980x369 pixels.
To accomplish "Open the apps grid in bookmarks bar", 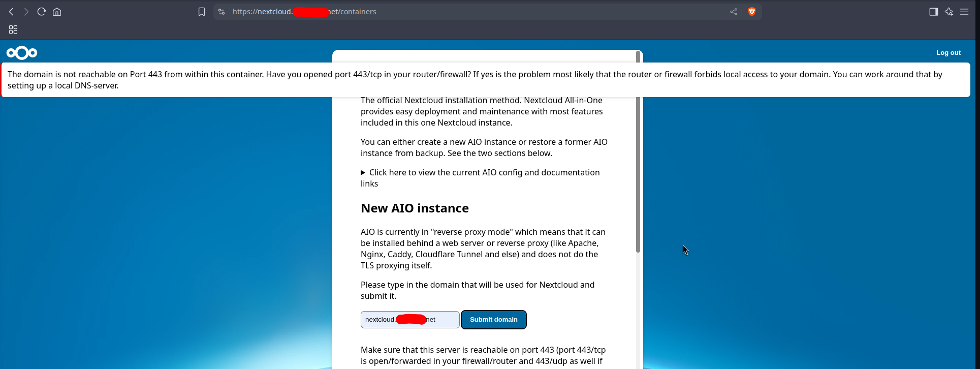I will tap(13, 29).
